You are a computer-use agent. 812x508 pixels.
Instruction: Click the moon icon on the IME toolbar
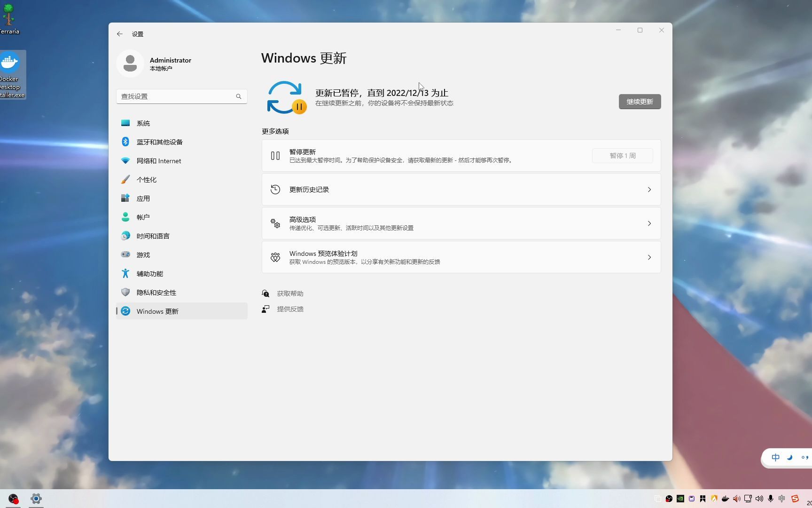[790, 457]
